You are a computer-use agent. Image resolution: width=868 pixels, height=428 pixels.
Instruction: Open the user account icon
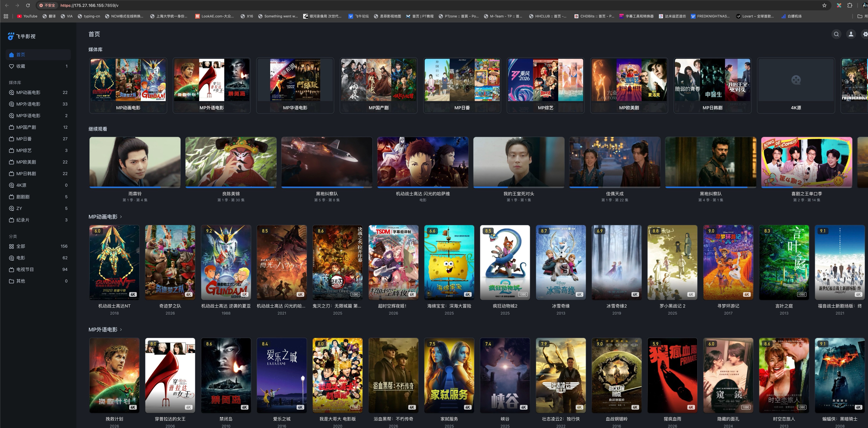(x=851, y=34)
